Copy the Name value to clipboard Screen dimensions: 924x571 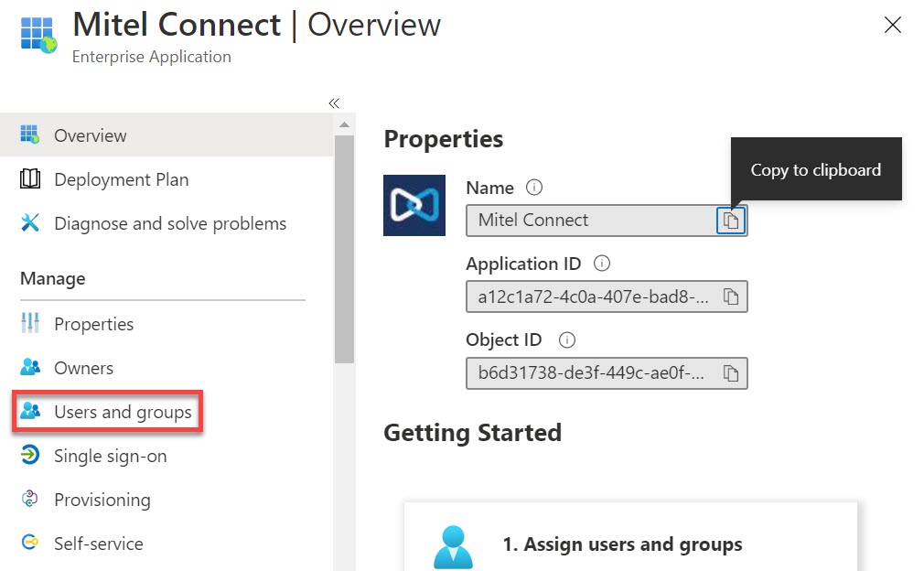(731, 221)
